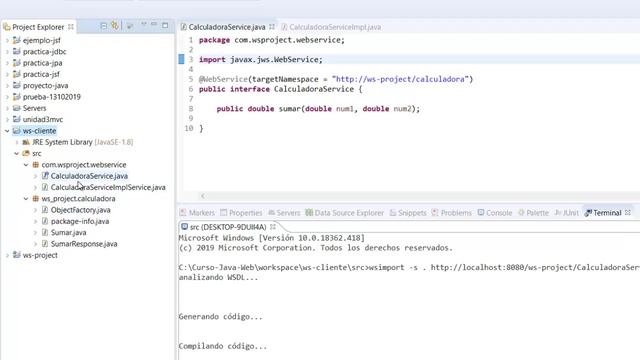Switch to the JUnit tab

567,213
